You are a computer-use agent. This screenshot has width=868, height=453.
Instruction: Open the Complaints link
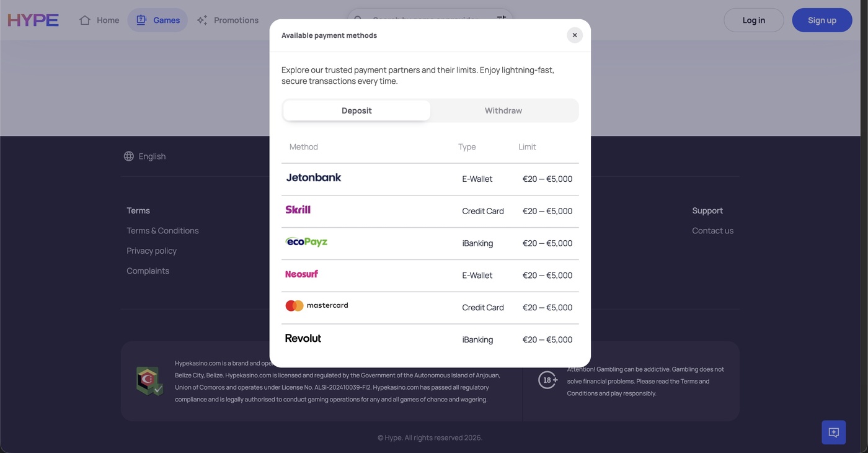tap(148, 271)
